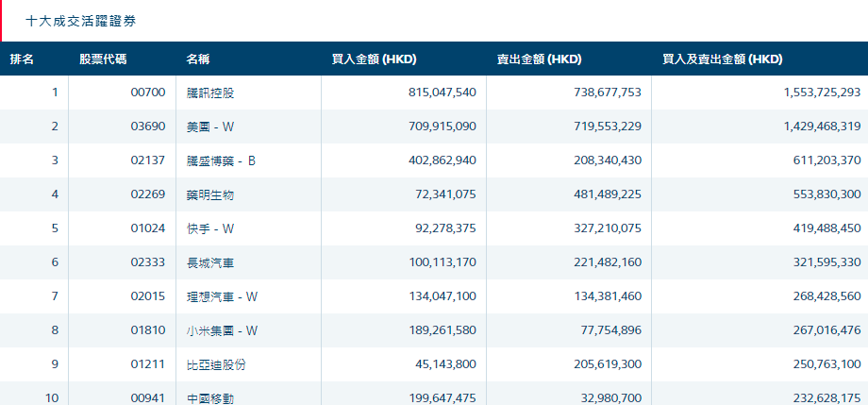The width and height of the screenshot is (868, 405).
Task: Click sell amount 208,340,430
Action: pyautogui.click(x=608, y=160)
